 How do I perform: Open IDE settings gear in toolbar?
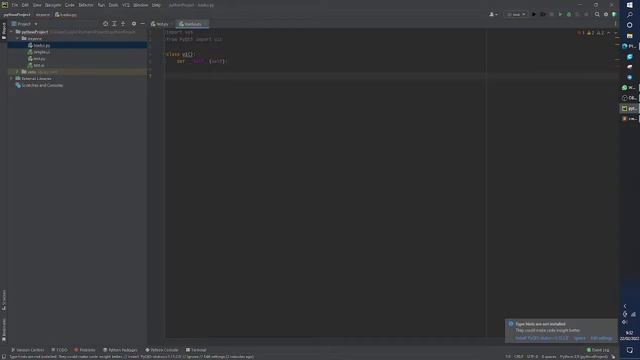point(606,15)
